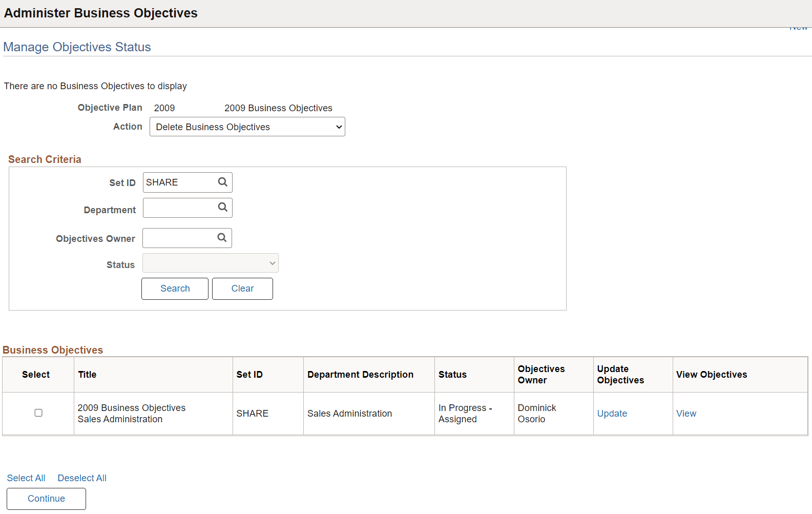Click the '2009 Business Objectives' plan description text
Screen dimensions: 812x514
tap(278, 108)
